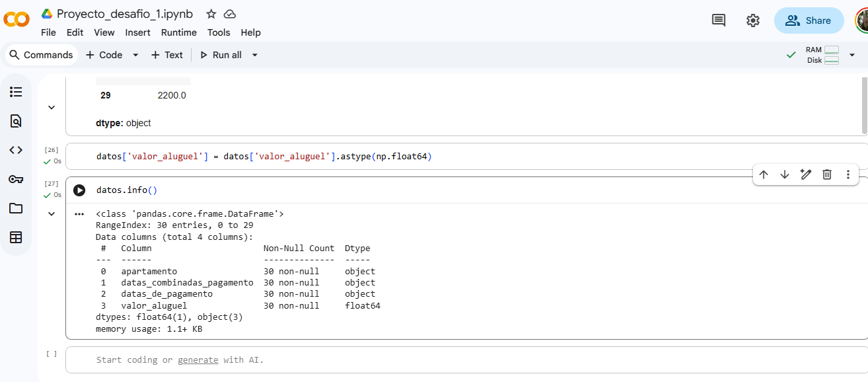Open the Data table sidebar icon
Viewport: 868px width, 382px height.
pyautogui.click(x=16, y=237)
